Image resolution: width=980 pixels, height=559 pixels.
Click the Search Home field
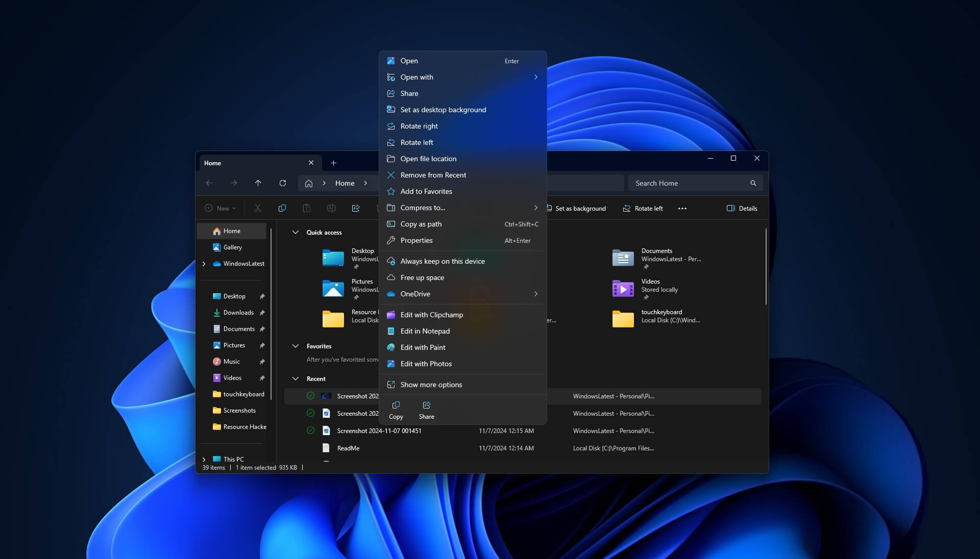(696, 183)
